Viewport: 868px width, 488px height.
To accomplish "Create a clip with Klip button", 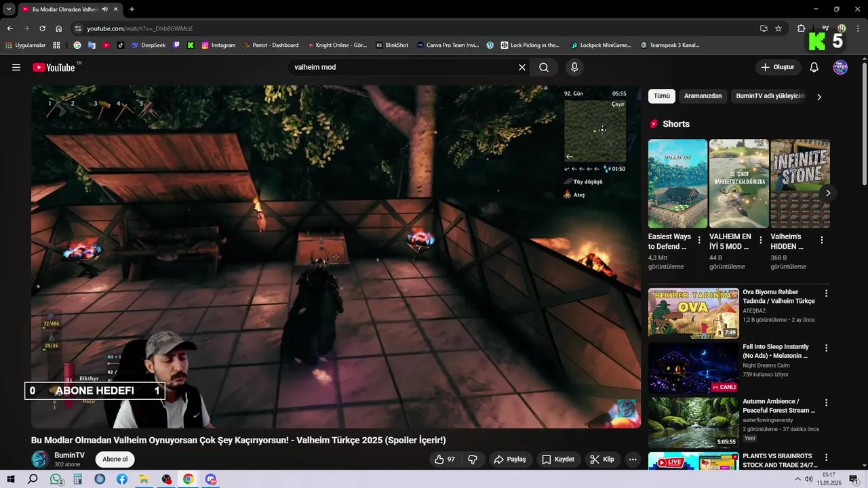I will click(x=602, y=460).
